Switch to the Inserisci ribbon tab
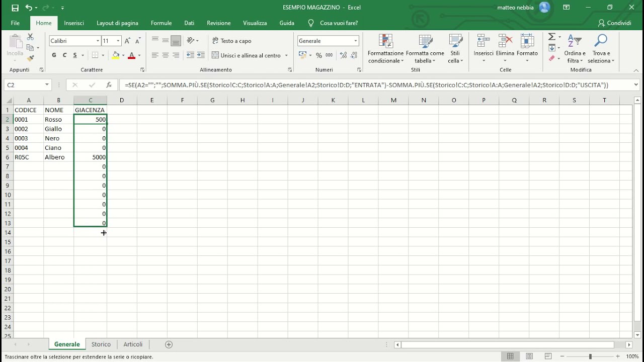Image resolution: width=644 pixels, height=362 pixels. [74, 23]
